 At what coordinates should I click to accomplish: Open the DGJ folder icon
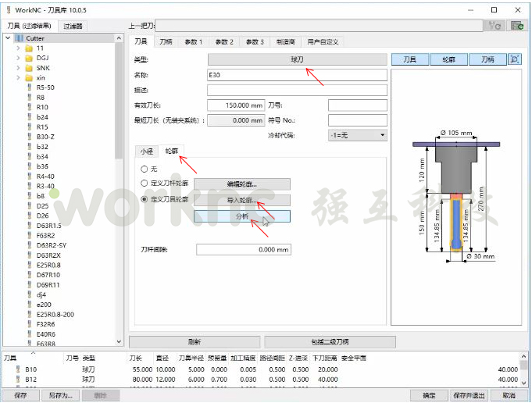coord(29,58)
